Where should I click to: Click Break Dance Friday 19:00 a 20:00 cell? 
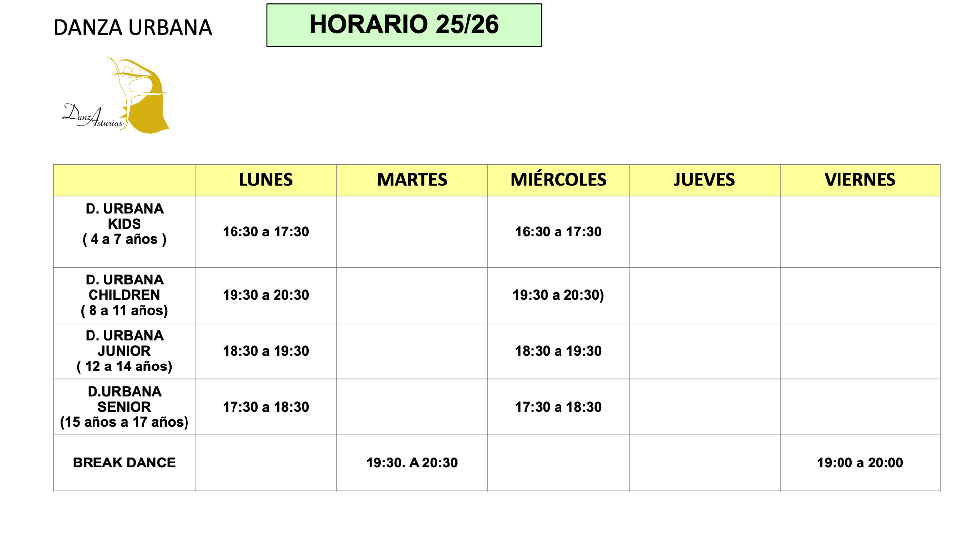tap(860, 462)
